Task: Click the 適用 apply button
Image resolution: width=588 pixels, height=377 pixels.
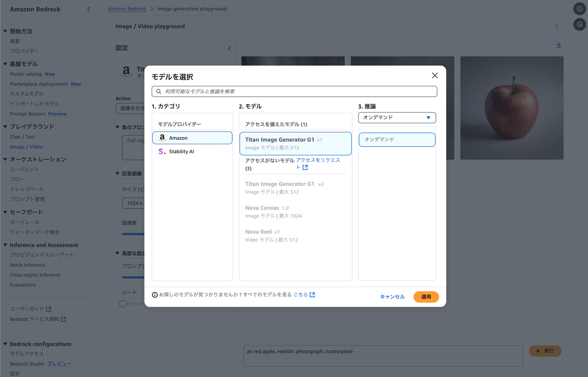Action: pos(426,297)
